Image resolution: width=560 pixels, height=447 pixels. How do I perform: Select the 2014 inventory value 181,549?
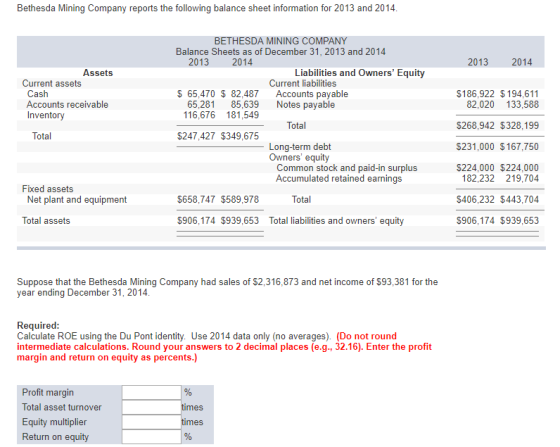click(x=242, y=115)
